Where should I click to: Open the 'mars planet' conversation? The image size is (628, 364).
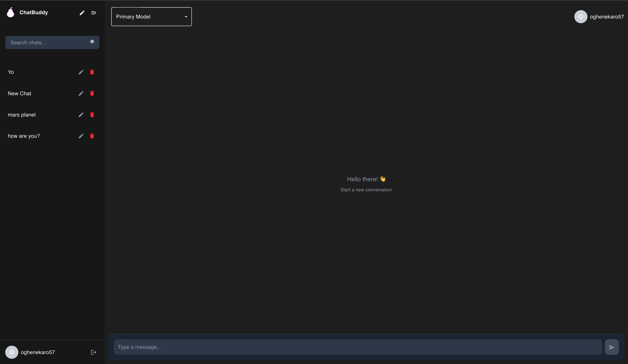52,115
